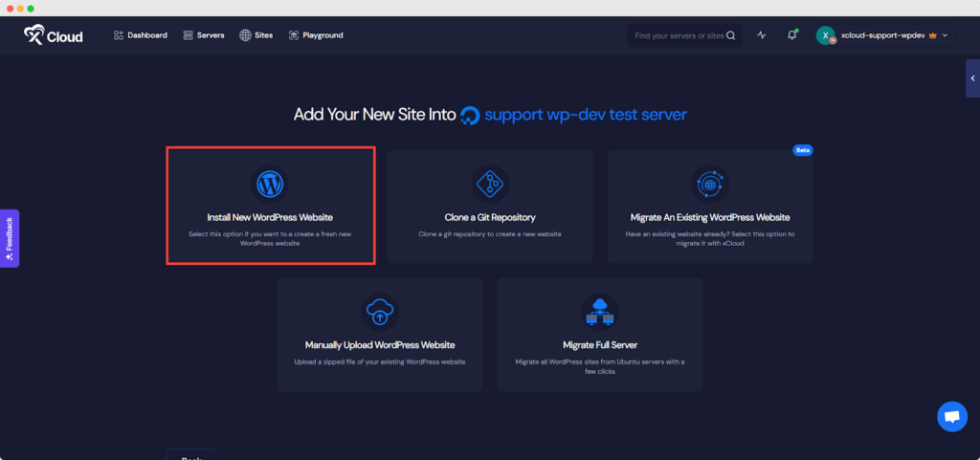Expand the right side panel chevron

[972, 78]
